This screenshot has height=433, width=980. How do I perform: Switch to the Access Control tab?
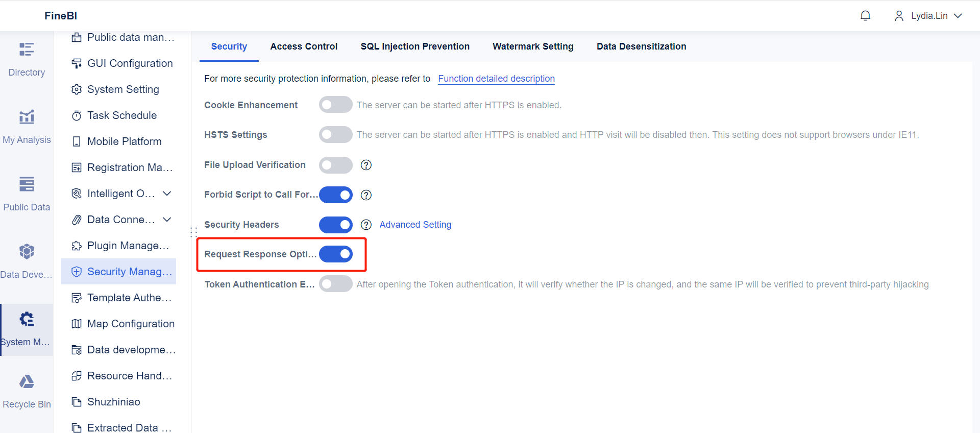[x=304, y=46]
